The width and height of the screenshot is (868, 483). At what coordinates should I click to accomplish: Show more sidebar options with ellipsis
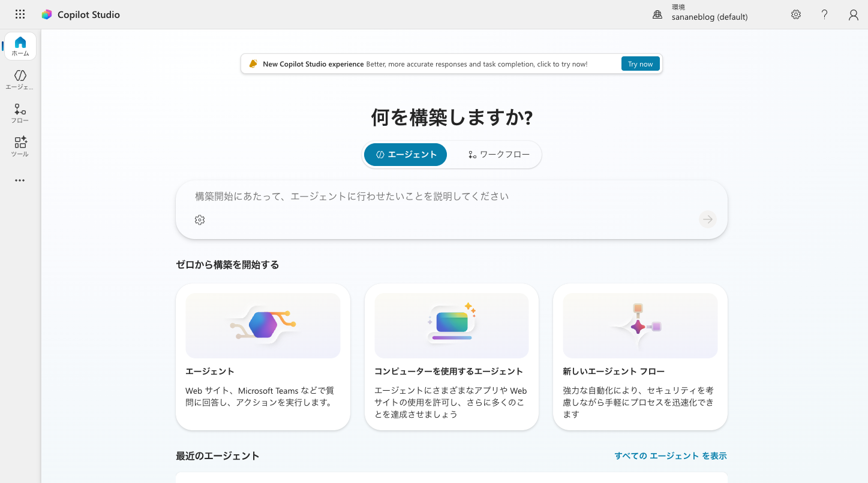point(20,180)
